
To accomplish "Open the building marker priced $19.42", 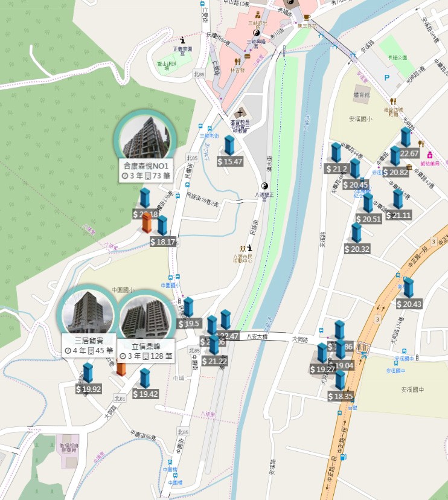I will (145, 378).
